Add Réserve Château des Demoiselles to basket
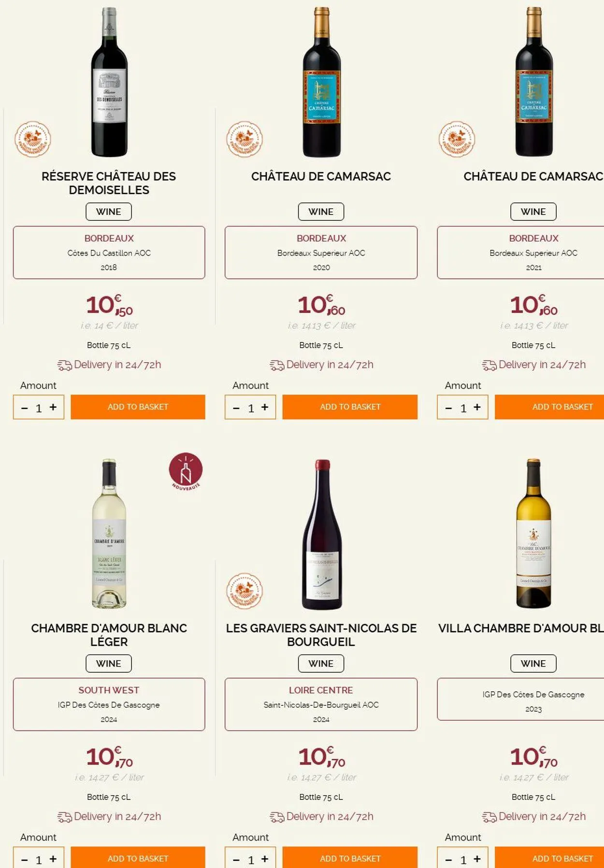The image size is (604, 868). coord(138,407)
